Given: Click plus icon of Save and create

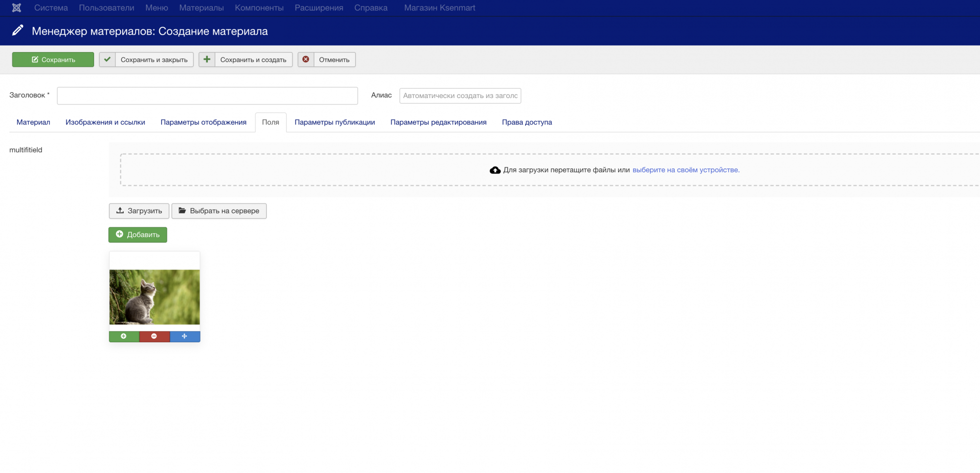Looking at the screenshot, I should [207, 59].
